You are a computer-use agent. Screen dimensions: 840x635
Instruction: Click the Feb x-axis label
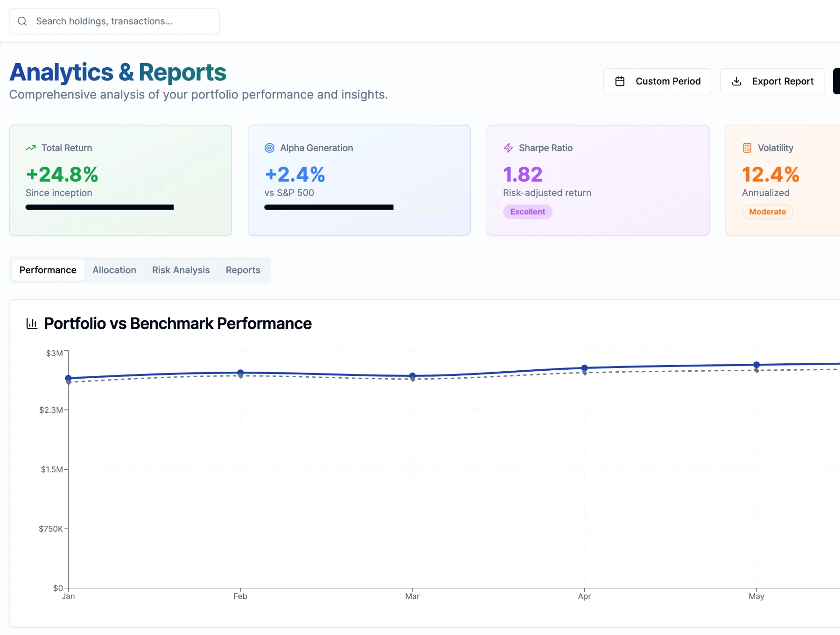[x=240, y=596]
